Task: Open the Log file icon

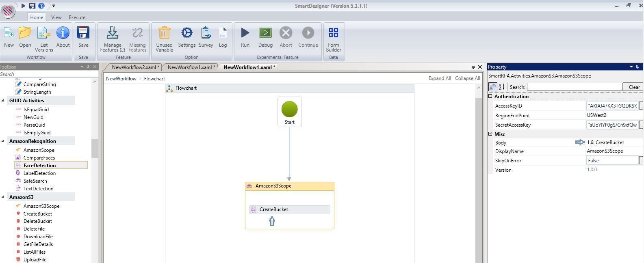Action: coord(223,33)
